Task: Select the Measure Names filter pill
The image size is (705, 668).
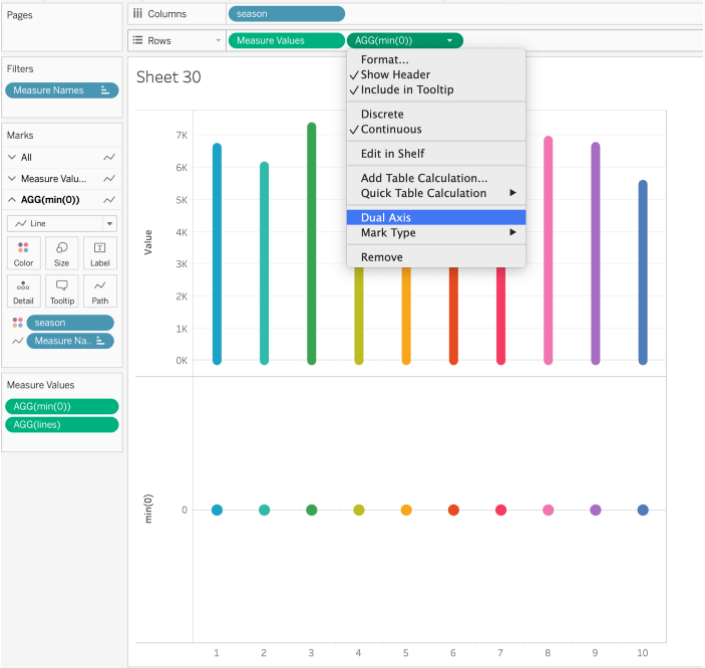Action: tap(62, 90)
